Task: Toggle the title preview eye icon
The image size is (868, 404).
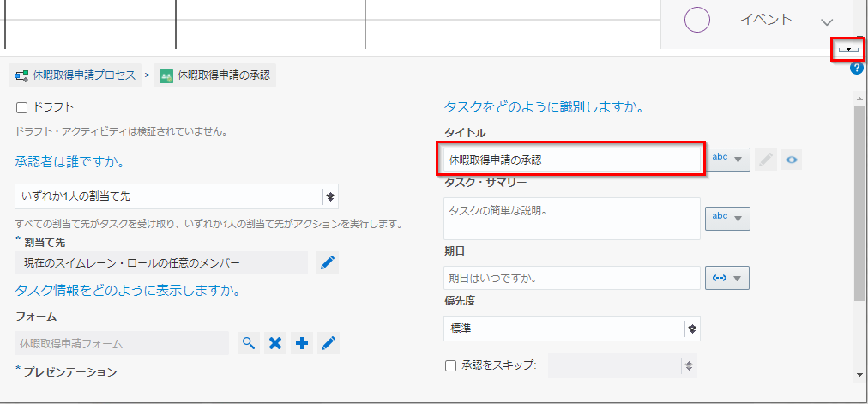Action: pyautogui.click(x=792, y=160)
